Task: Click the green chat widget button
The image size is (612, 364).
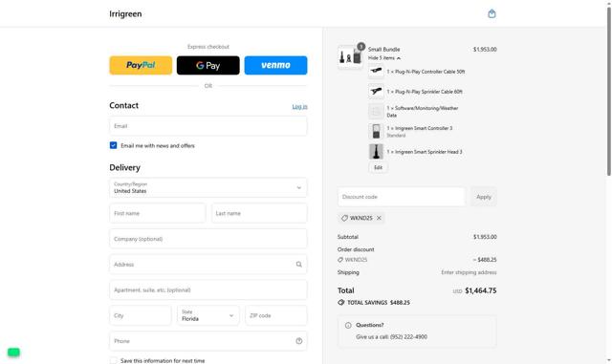Action: coord(13,353)
